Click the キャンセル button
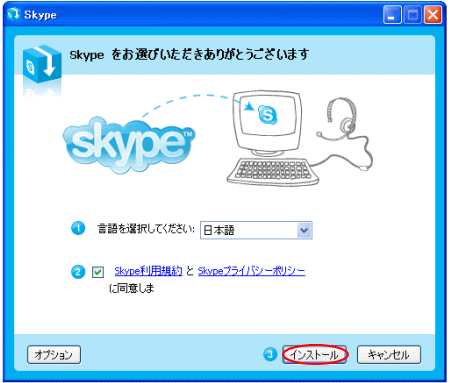 (x=389, y=354)
